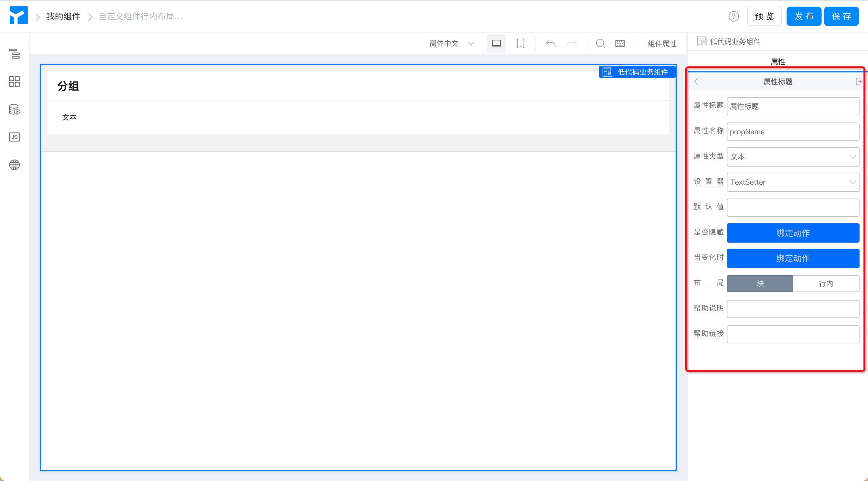Click the search magnifier icon in toolbar

(x=600, y=43)
